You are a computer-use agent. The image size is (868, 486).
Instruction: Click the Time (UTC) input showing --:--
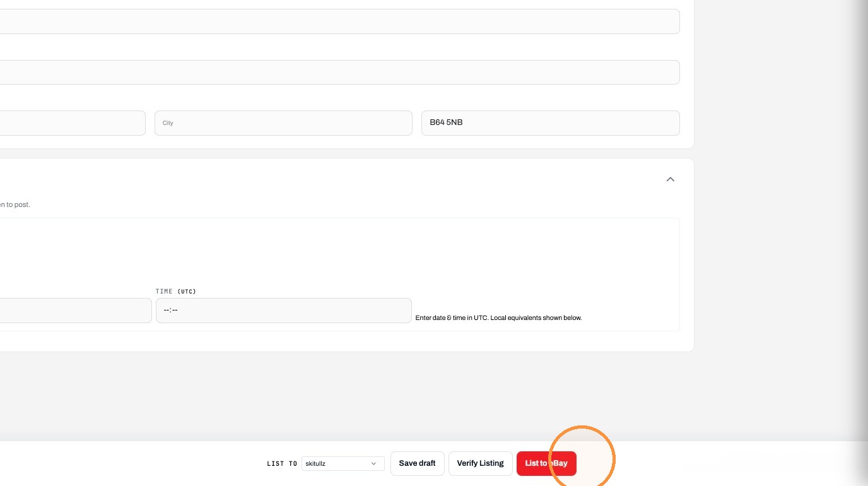(283, 311)
